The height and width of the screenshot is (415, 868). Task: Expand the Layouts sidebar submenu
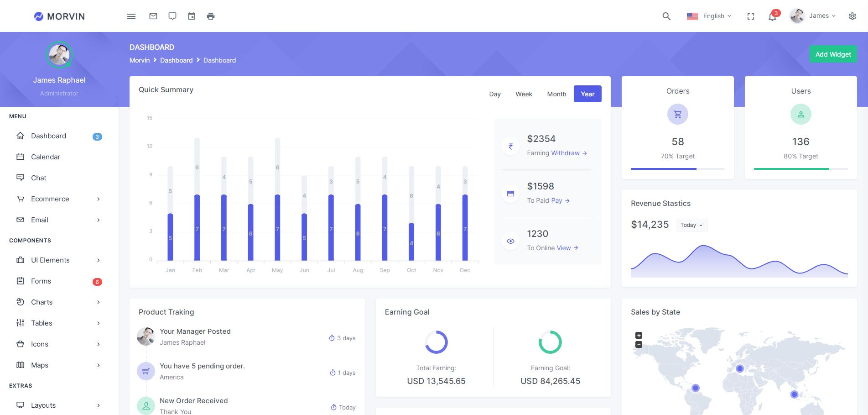click(59, 405)
